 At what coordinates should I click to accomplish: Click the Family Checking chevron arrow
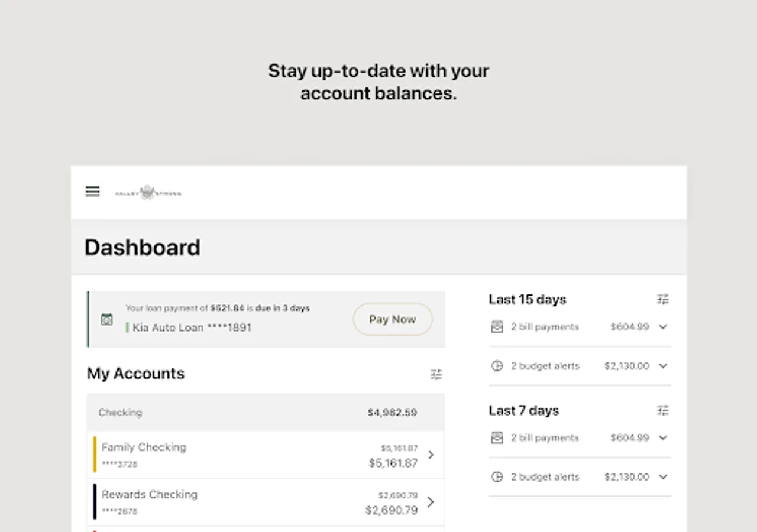click(x=431, y=455)
